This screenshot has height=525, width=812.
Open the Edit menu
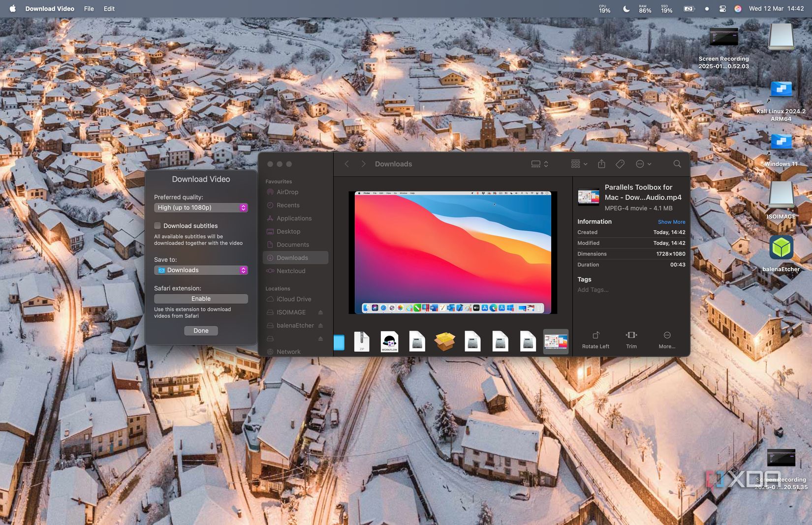(109, 9)
